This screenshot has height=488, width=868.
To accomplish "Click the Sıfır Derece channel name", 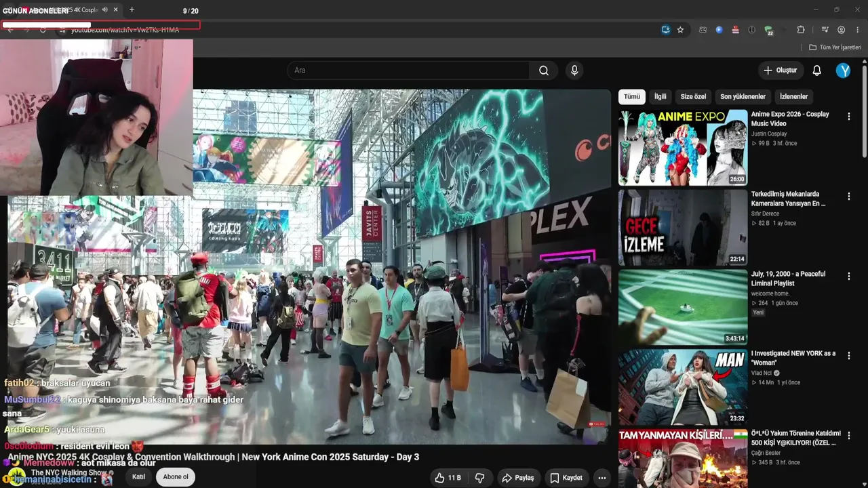I will (x=765, y=213).
